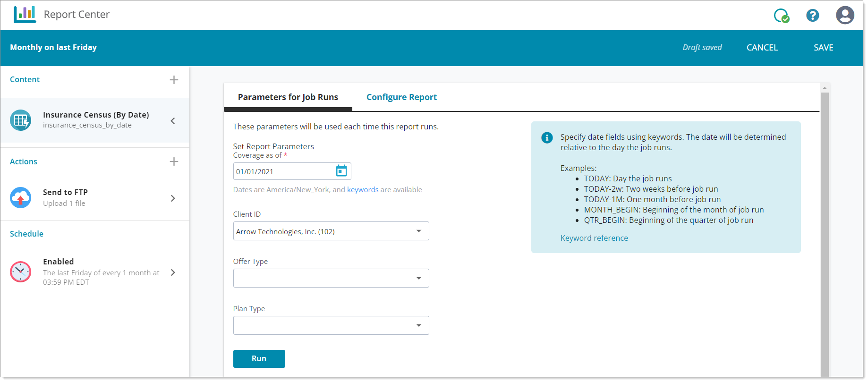The height and width of the screenshot is (382, 868).
Task: Select the Actions section heading
Action: point(24,161)
